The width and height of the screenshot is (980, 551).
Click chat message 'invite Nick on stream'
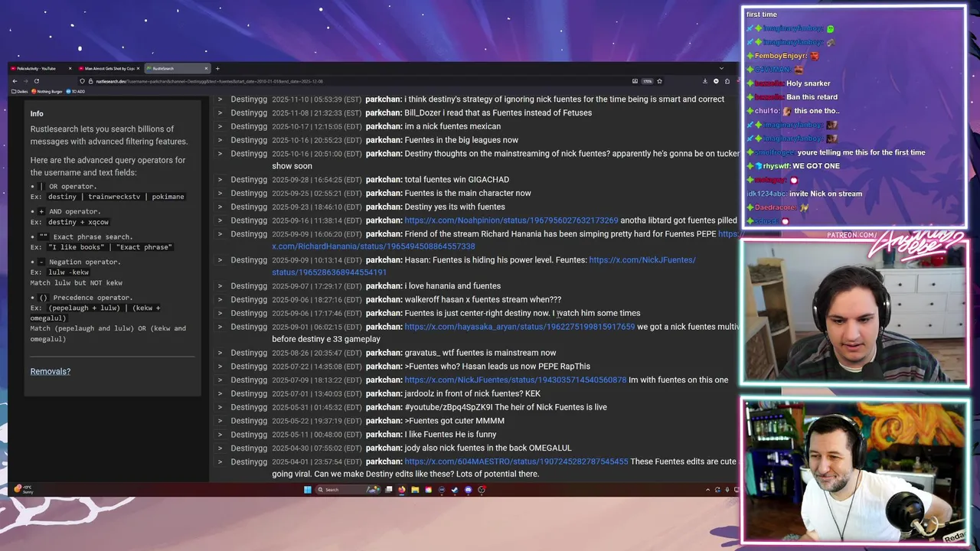tap(825, 194)
